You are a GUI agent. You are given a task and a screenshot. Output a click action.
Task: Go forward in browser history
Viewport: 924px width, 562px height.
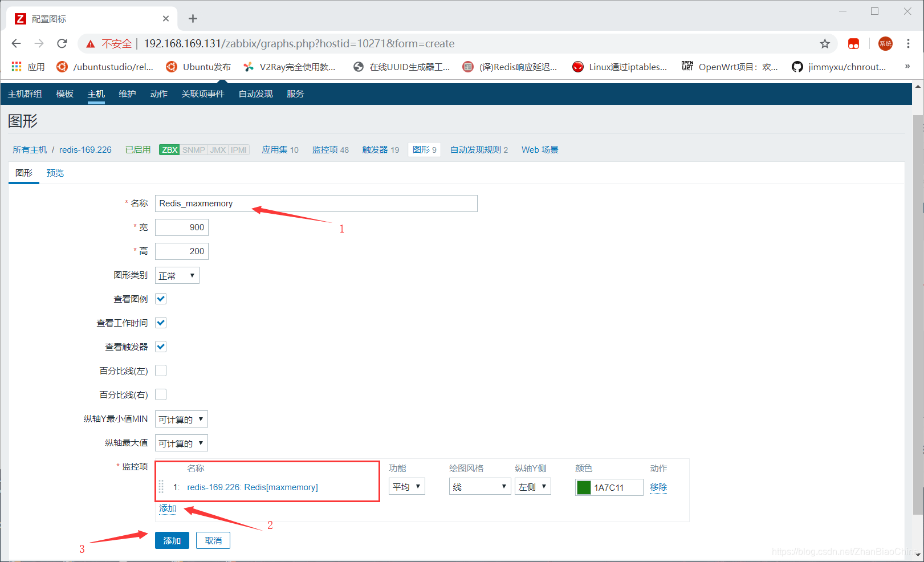click(x=39, y=43)
